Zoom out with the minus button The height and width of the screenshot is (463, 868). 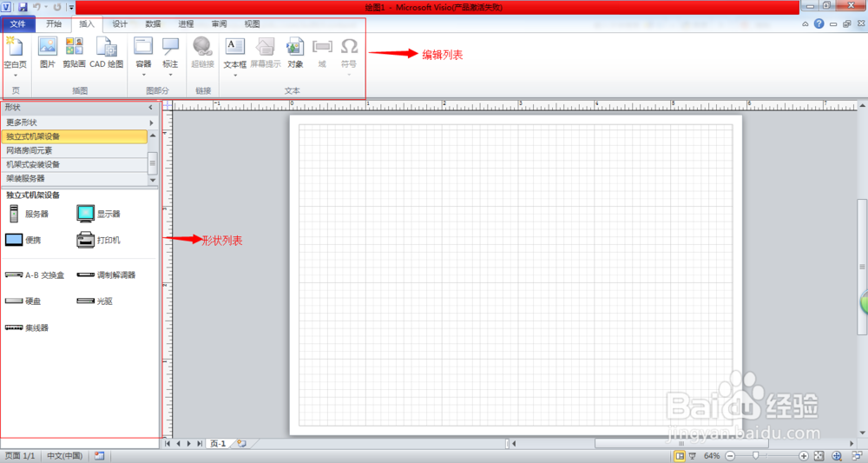pyautogui.click(x=730, y=456)
